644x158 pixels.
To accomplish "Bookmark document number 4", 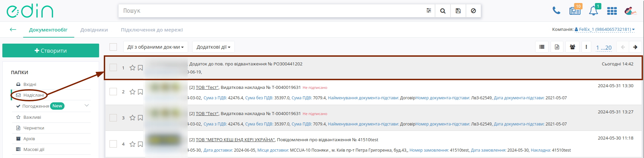I will (x=140, y=144).
